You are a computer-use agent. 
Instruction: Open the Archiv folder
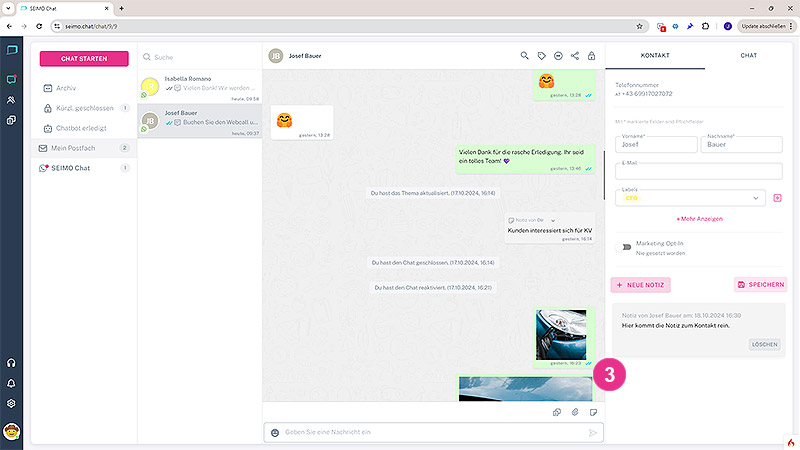(x=66, y=88)
